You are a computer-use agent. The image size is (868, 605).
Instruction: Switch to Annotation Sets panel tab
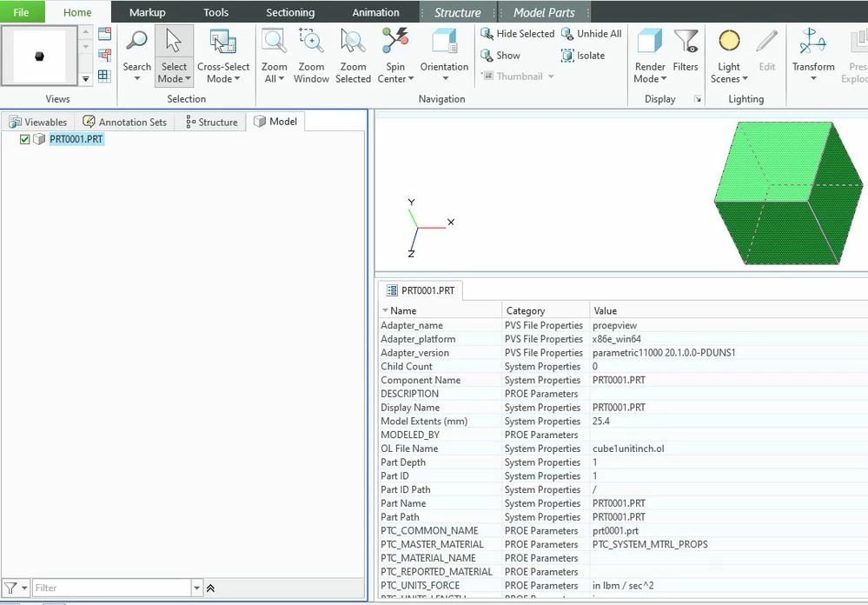(x=124, y=122)
